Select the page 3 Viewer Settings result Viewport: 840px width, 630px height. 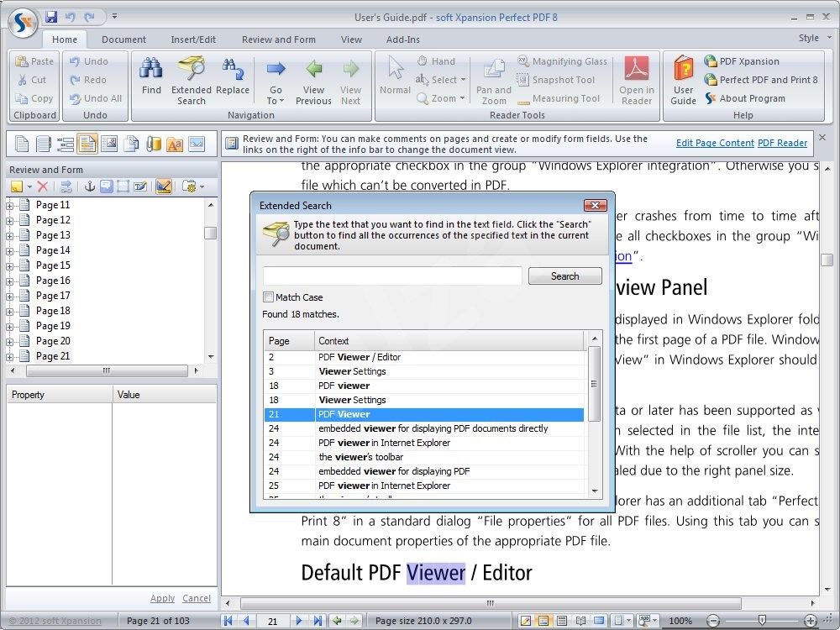click(424, 371)
